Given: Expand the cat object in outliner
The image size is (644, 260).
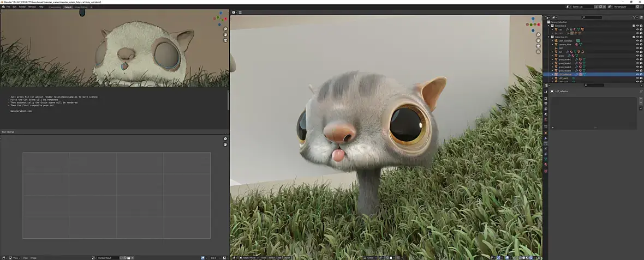Looking at the screenshot, I should (552, 29).
